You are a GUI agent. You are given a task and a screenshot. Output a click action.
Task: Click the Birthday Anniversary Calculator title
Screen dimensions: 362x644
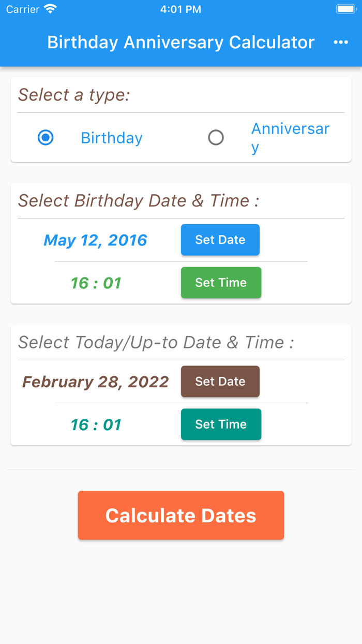point(180,42)
